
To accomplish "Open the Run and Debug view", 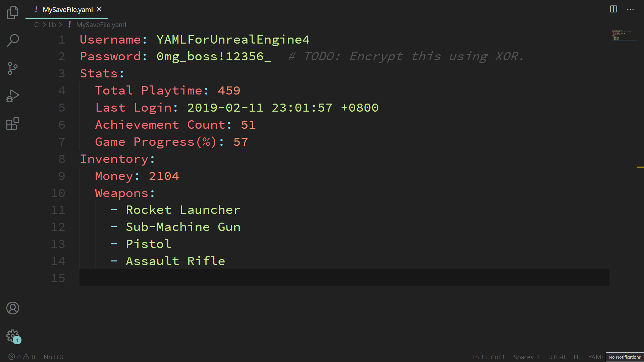I will pyautogui.click(x=12, y=96).
